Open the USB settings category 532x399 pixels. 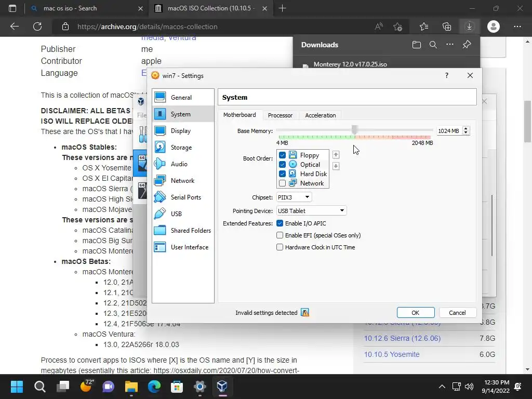[183, 214]
